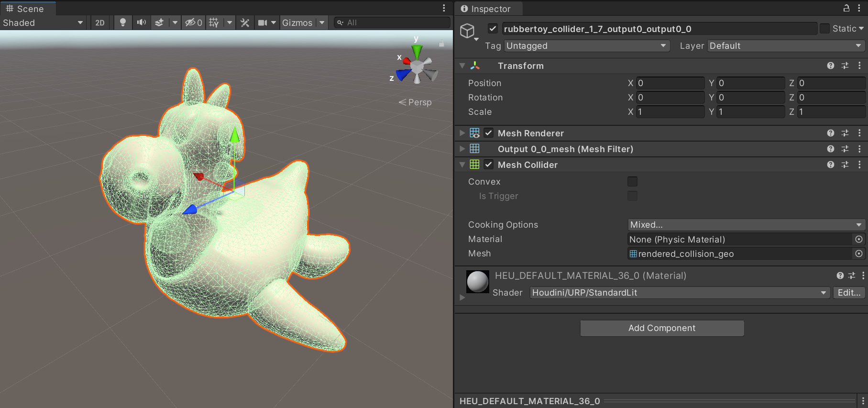This screenshot has width=868, height=408.
Task: Open Mesh Renderer options menu
Action: click(859, 133)
